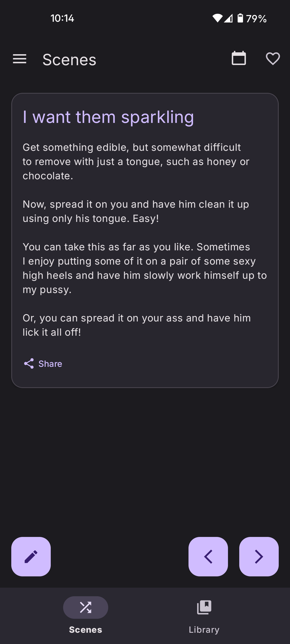This screenshot has height=644, width=290.
Task: Open the calendar icon in top bar
Action: [239, 58]
